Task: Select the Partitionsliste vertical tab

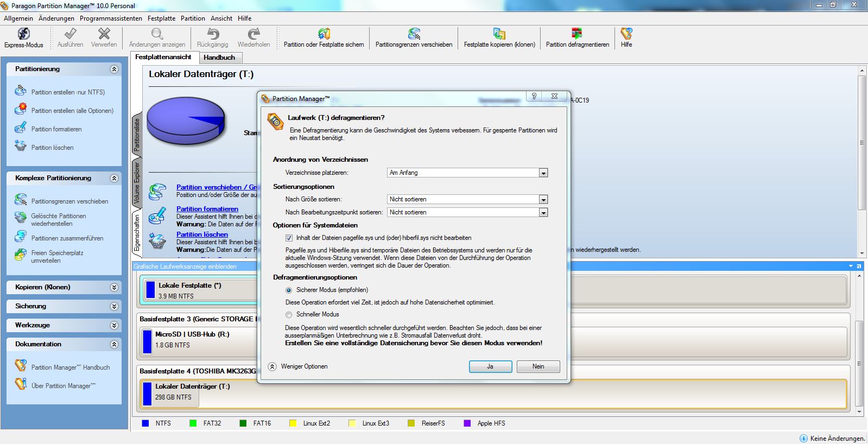Action: coord(137,135)
